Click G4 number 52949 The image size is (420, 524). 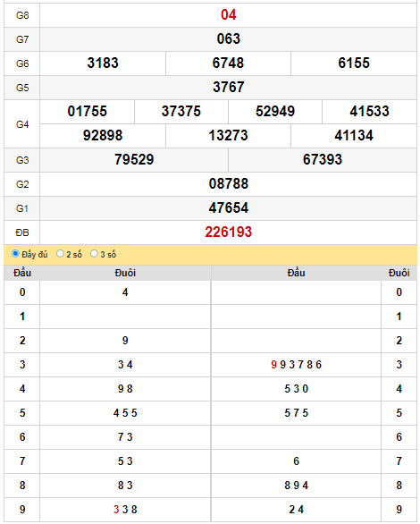click(275, 111)
